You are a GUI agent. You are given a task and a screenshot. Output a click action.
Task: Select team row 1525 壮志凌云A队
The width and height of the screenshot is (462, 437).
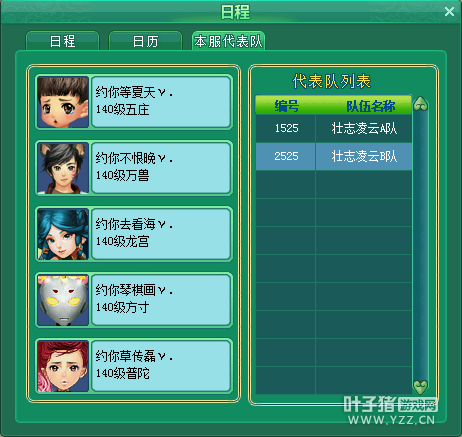tap(334, 128)
